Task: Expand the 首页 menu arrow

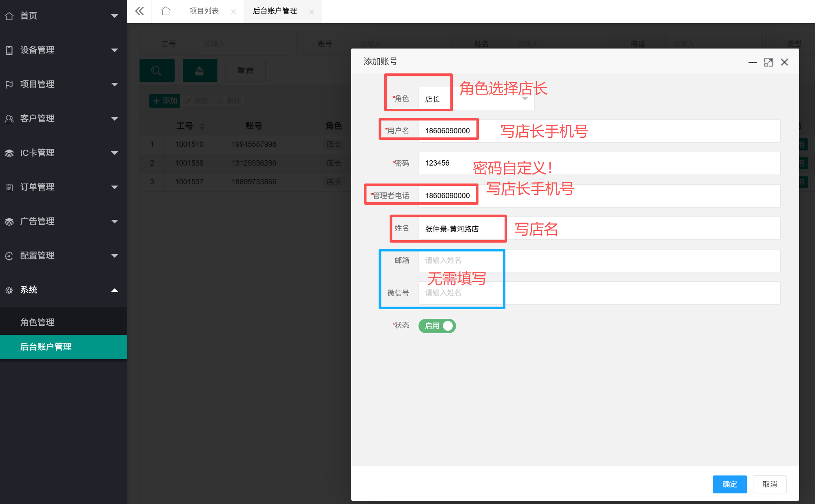Action: pos(115,16)
